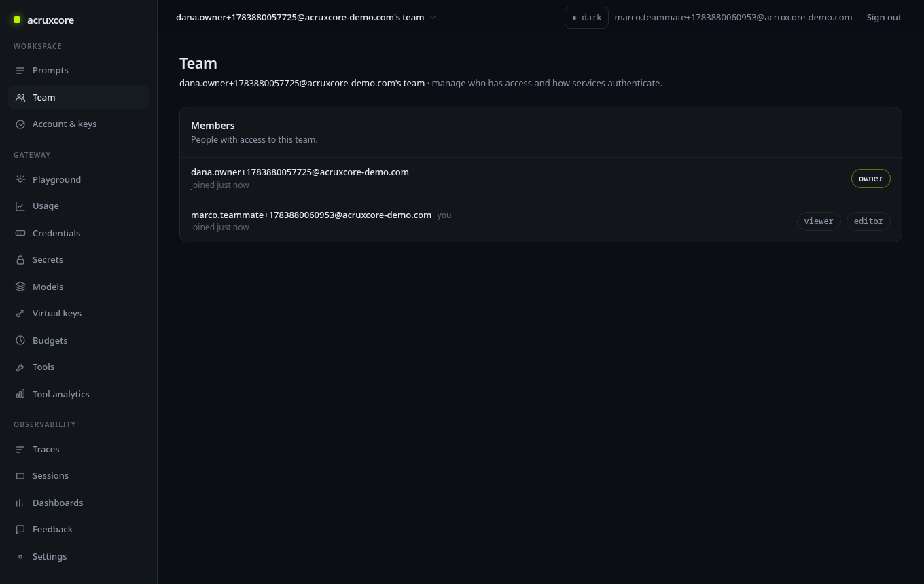Click the Models layers icon
Viewport: 924px width, 584px height.
click(x=20, y=287)
